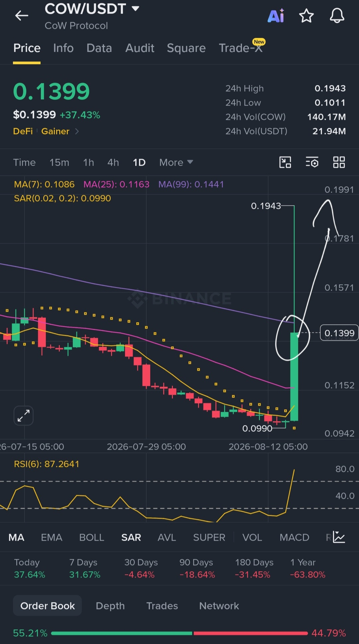
Task: Select the 1D timeframe
Action: click(139, 162)
